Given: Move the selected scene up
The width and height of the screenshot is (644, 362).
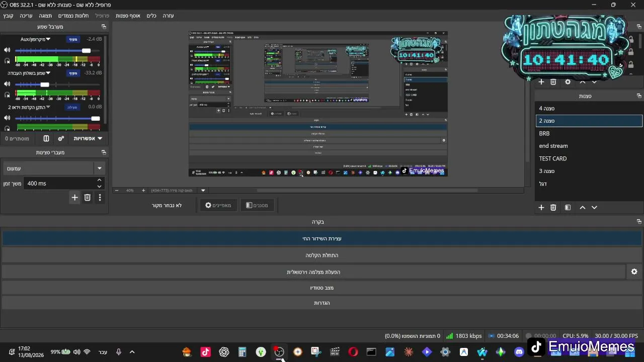Looking at the screenshot, I should click(583, 207).
